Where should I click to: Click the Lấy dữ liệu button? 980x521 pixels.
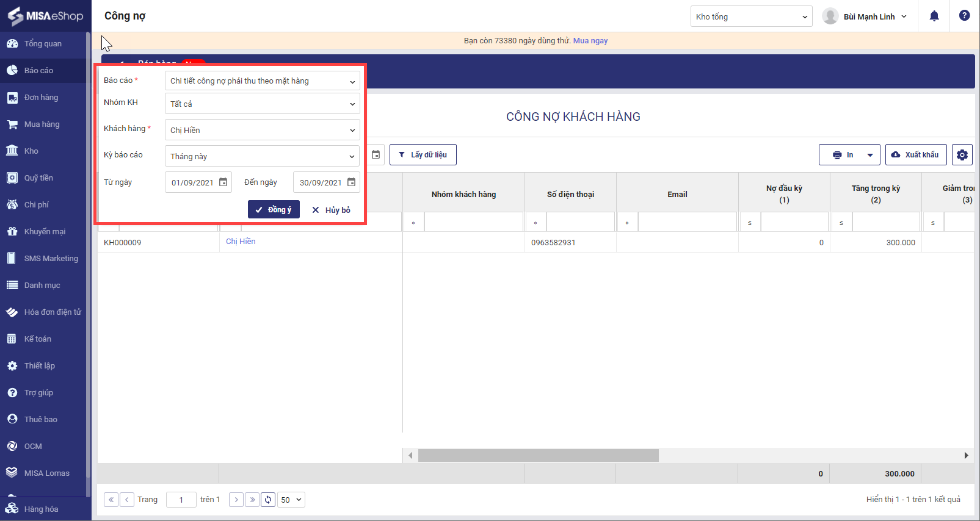[423, 155]
